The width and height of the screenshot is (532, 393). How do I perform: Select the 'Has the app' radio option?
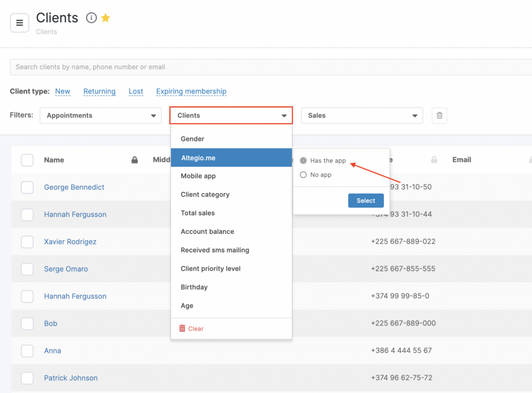[303, 161]
